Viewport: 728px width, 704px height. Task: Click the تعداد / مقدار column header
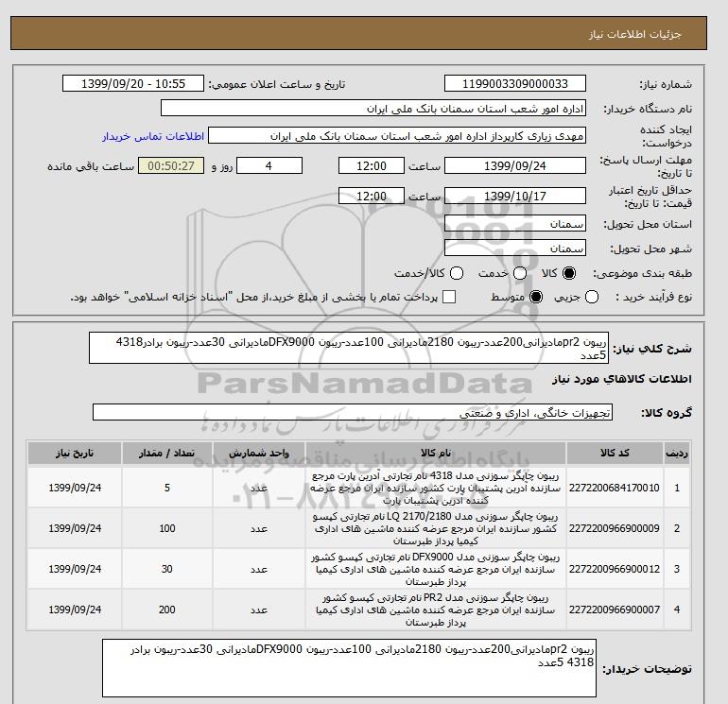tap(167, 453)
